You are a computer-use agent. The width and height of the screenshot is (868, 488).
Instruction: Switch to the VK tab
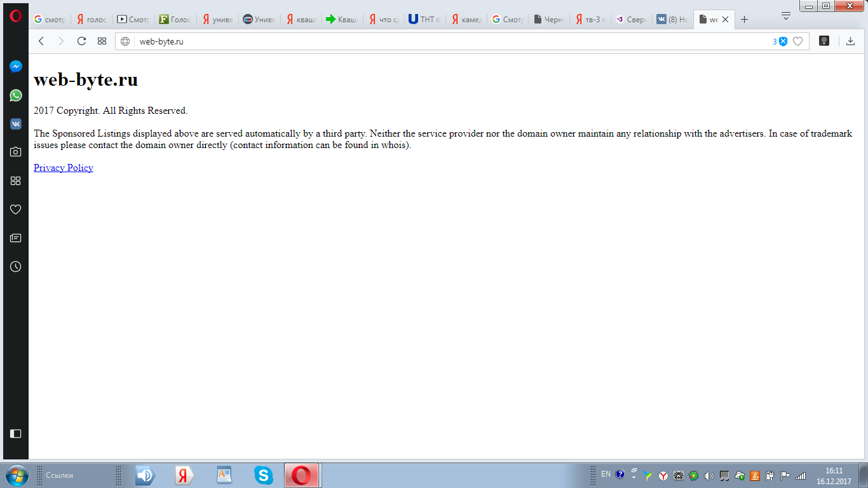[x=672, y=20]
